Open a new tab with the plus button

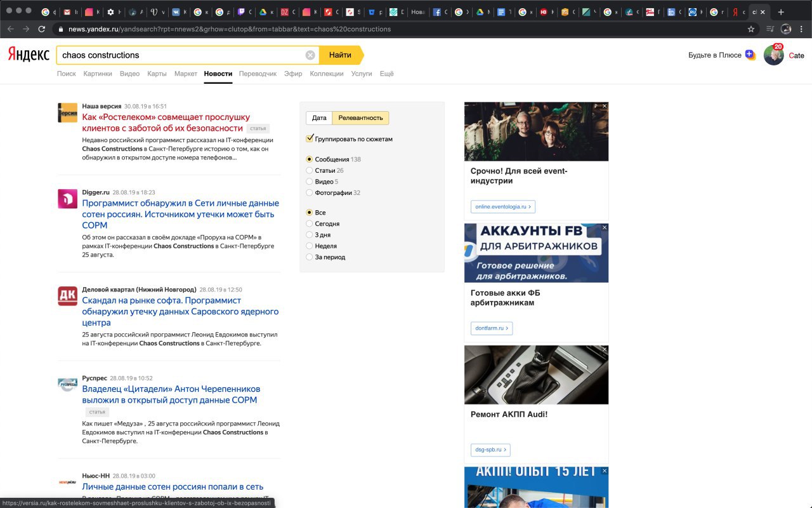click(x=781, y=12)
